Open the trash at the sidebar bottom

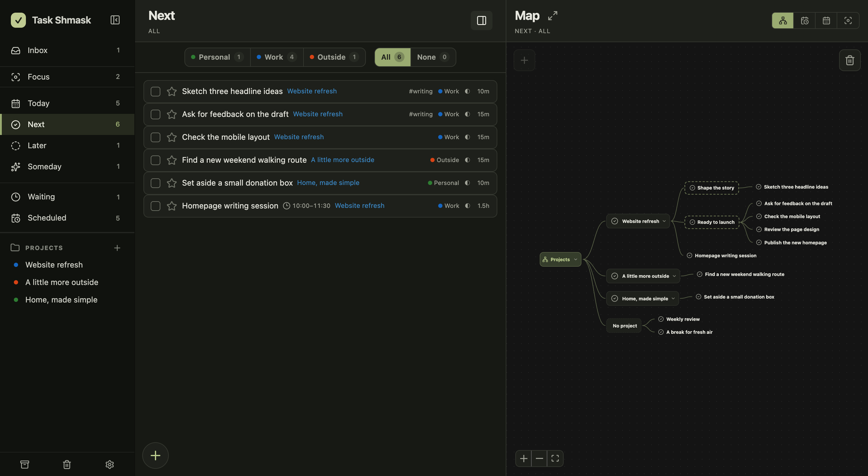tap(67, 465)
